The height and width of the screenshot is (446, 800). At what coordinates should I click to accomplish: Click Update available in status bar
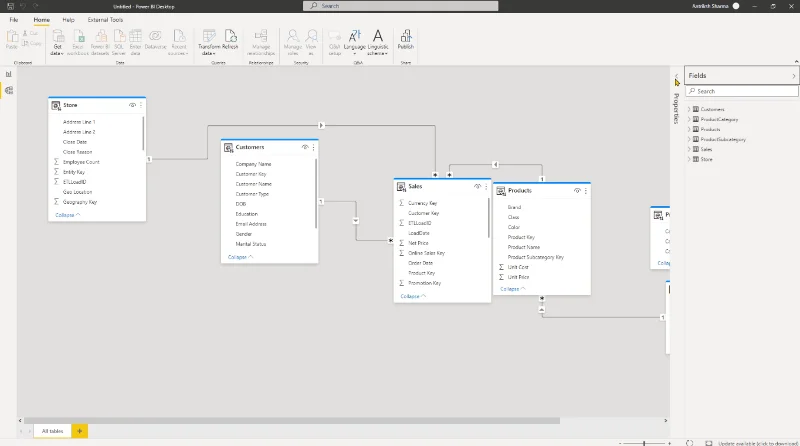(x=757, y=443)
